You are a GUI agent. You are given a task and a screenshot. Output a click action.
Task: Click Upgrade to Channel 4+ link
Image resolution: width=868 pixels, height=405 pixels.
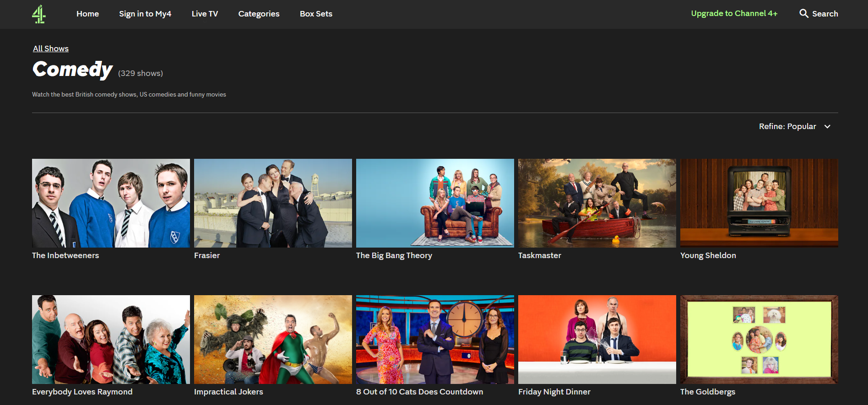click(x=734, y=13)
